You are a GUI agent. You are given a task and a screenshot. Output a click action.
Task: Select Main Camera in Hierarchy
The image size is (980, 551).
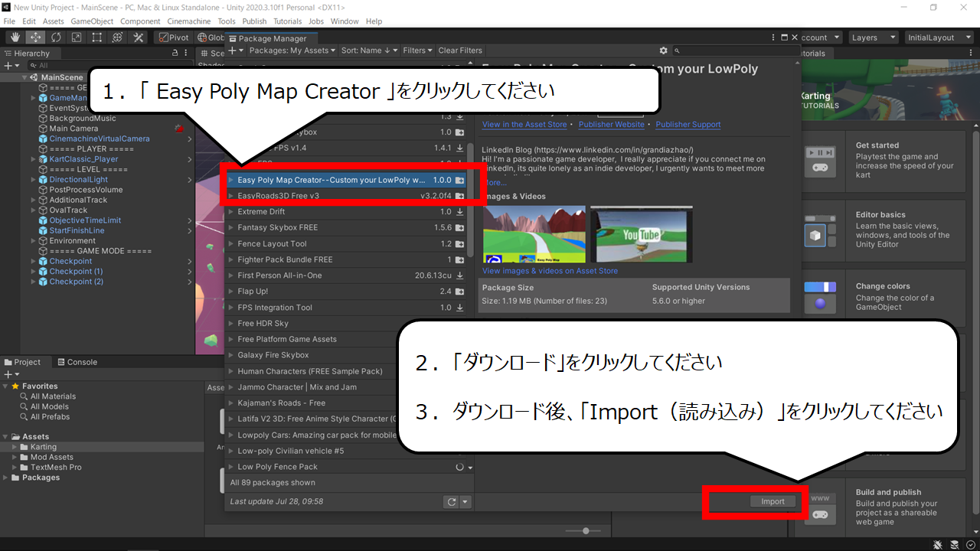73,129
